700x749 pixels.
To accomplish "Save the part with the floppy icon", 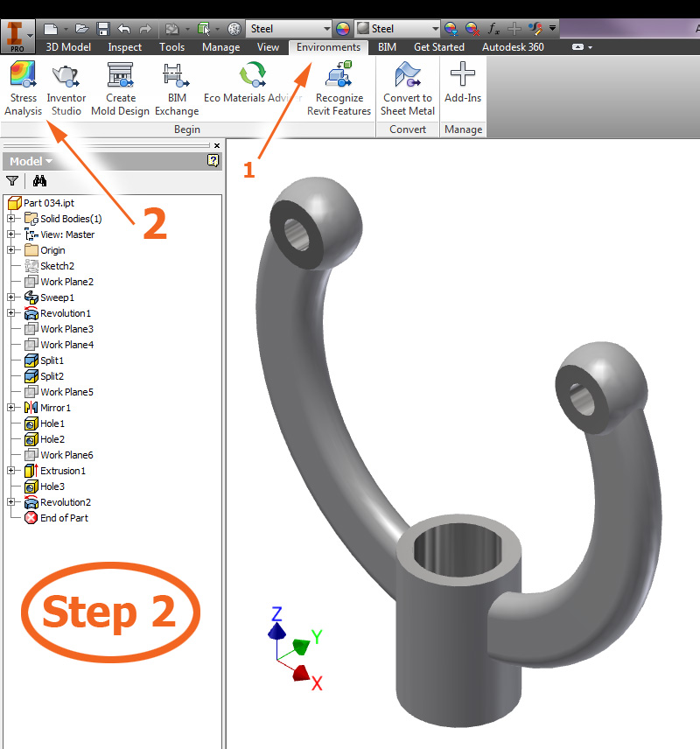I will [x=102, y=29].
